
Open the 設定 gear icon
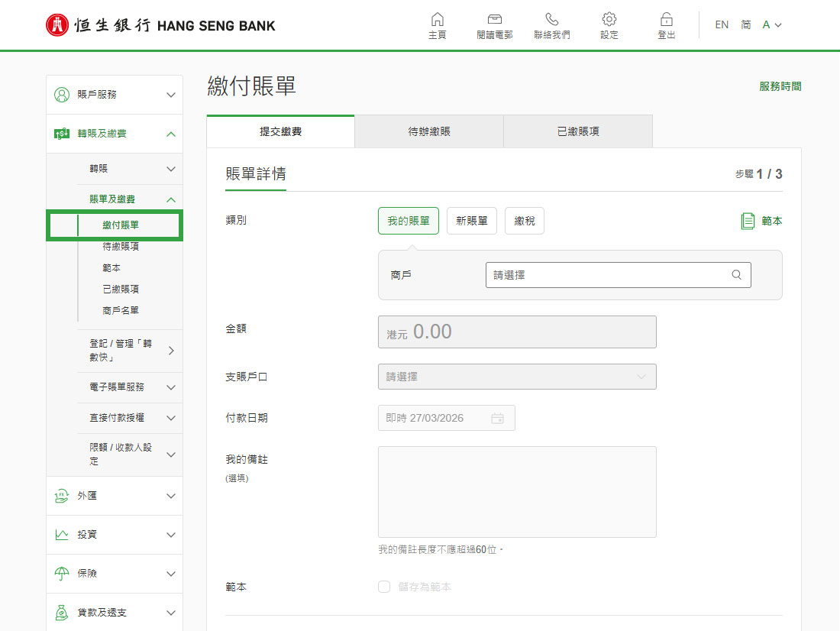coord(609,19)
